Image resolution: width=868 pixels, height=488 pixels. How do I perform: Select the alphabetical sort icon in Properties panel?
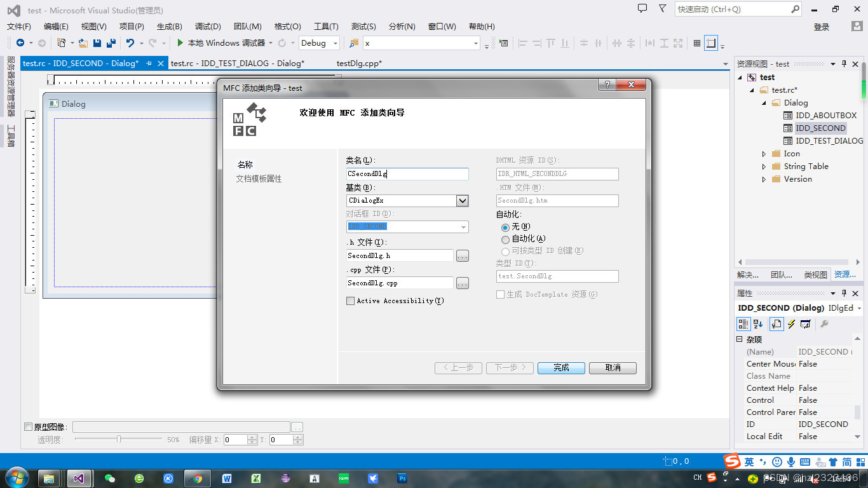pos(758,323)
